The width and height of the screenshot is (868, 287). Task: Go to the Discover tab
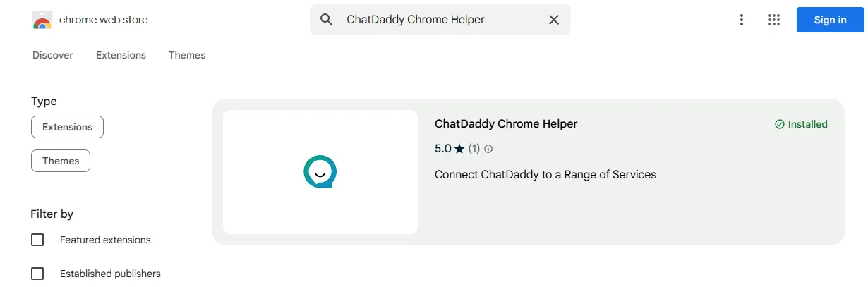pyautogui.click(x=53, y=55)
